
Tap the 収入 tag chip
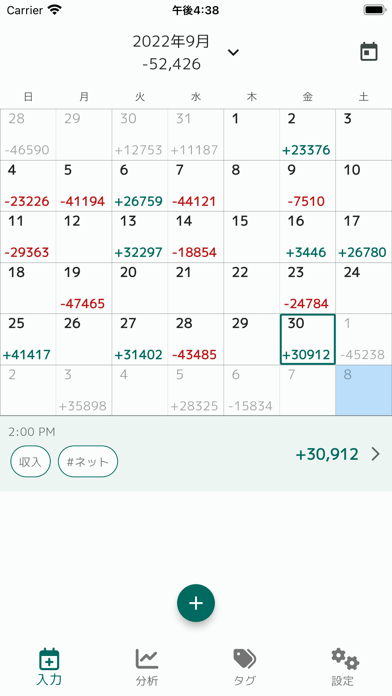(30, 462)
